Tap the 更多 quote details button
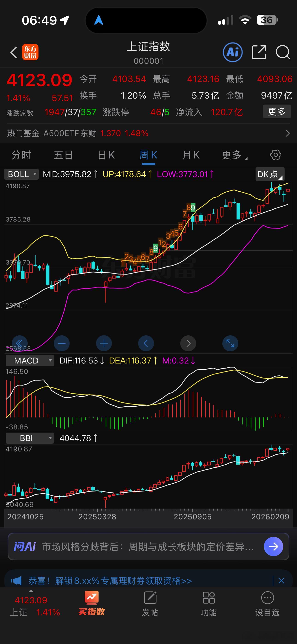 [x=277, y=111]
